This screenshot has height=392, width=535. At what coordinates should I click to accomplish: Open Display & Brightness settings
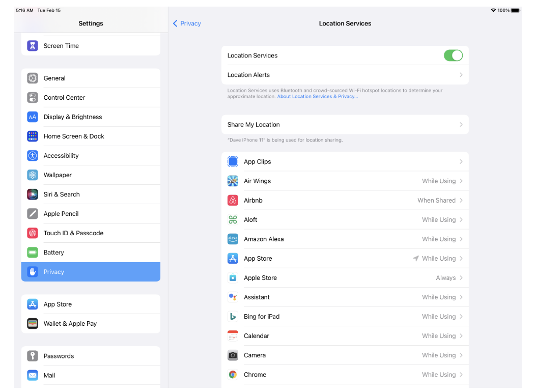(x=73, y=117)
